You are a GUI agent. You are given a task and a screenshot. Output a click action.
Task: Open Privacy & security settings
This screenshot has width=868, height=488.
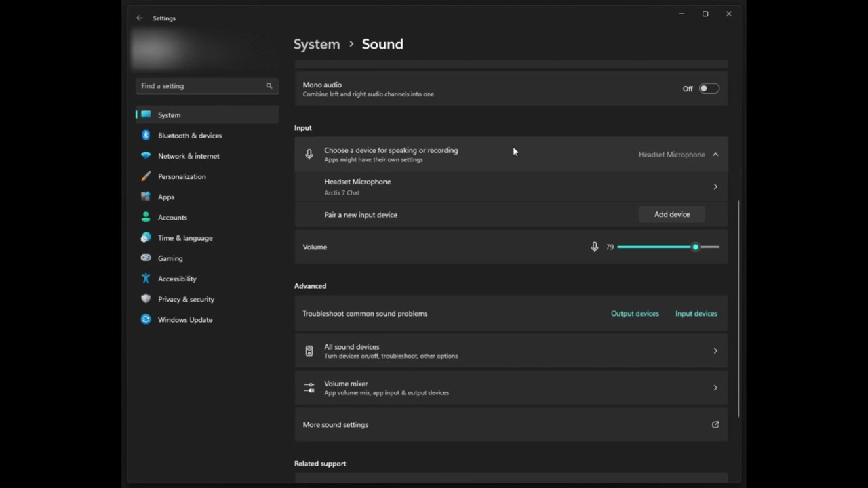point(186,299)
